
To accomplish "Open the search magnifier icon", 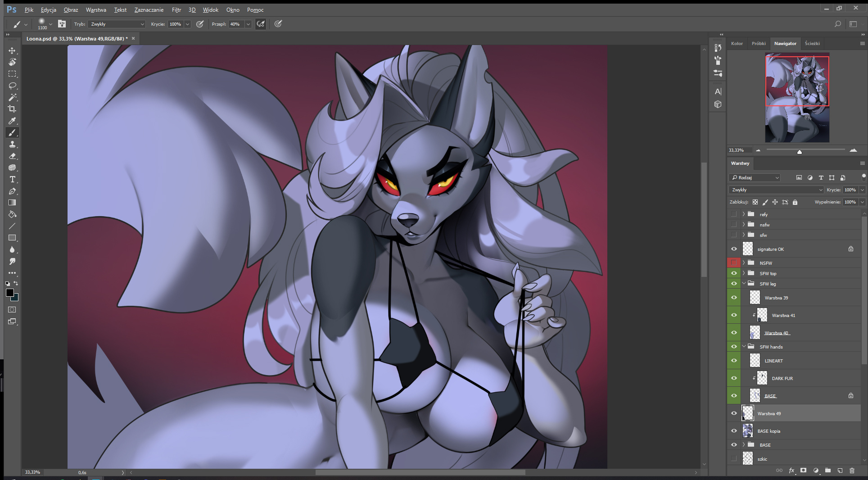I will tap(838, 24).
